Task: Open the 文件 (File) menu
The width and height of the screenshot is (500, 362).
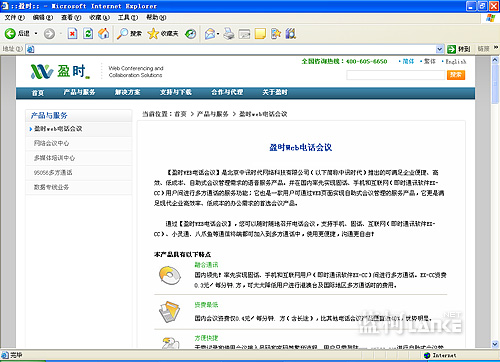Action: [15, 17]
